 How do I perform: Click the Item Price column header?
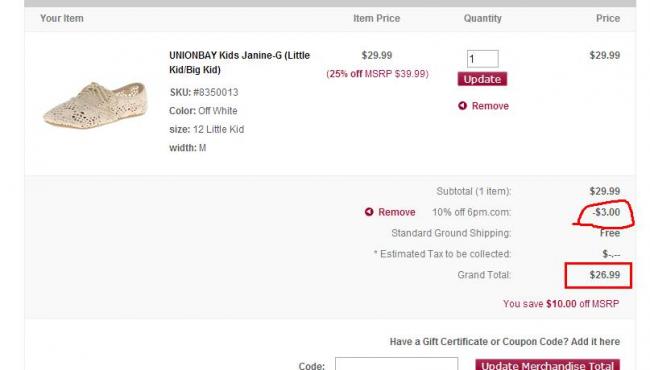[376, 18]
